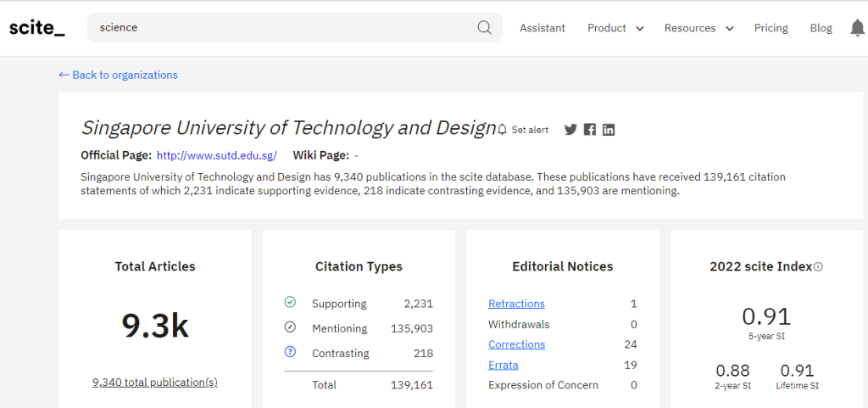Click the scite_ logo

[x=36, y=28]
